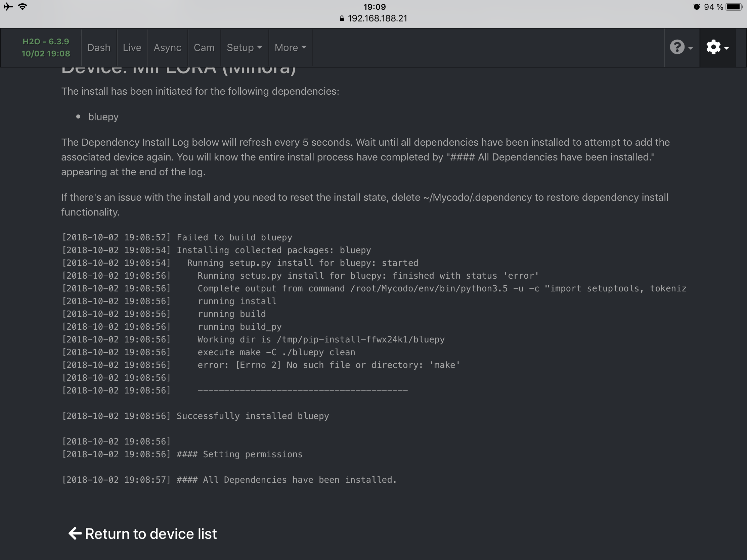The height and width of the screenshot is (560, 747).
Task: Click the H2O version label
Action: pyautogui.click(x=46, y=47)
